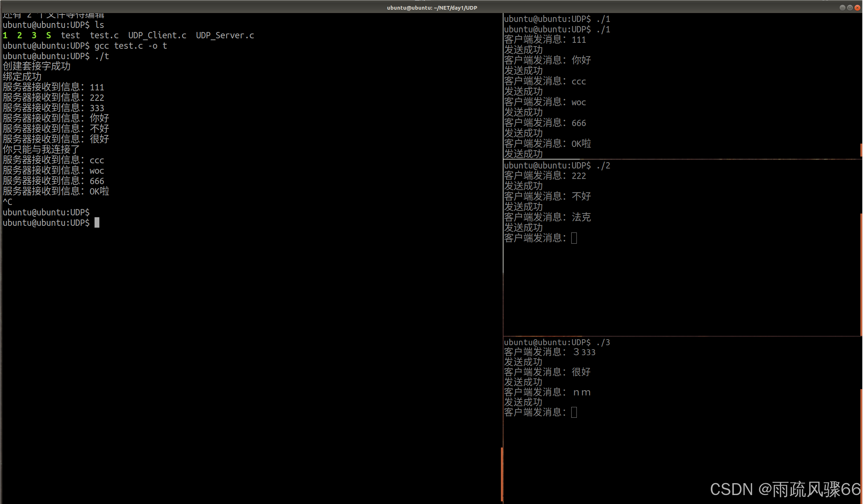This screenshot has height=504, width=863.
Task: Close the terminal window
Action: (x=857, y=7)
